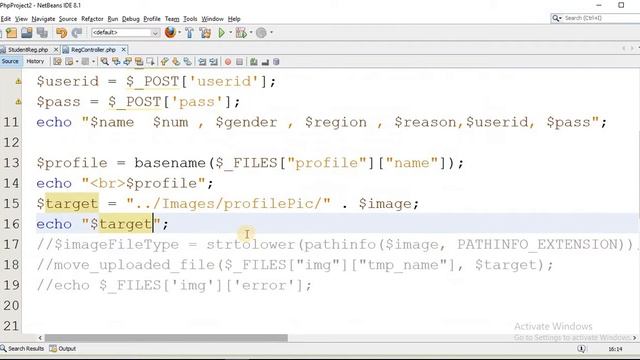Click the Redo icon
The image size is (640, 360).
click(77, 33)
